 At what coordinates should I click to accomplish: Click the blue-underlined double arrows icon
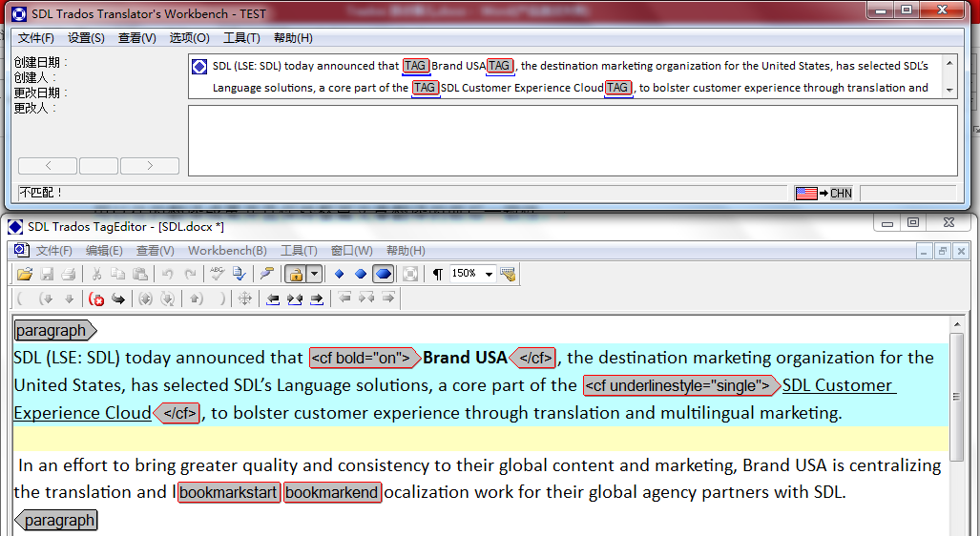pyautogui.click(x=295, y=299)
